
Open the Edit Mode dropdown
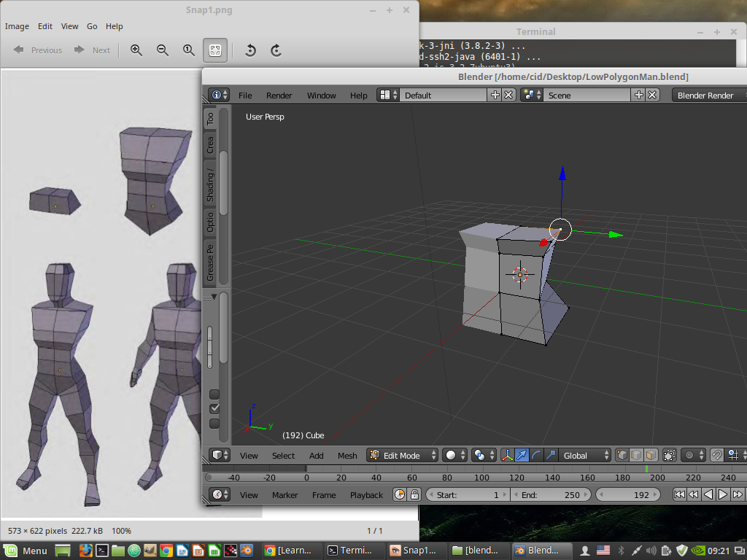point(402,455)
